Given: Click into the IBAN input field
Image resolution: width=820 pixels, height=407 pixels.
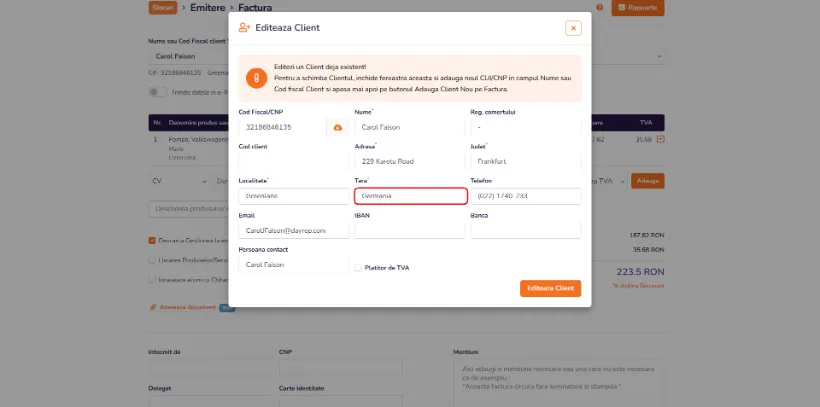Looking at the screenshot, I should point(409,231).
